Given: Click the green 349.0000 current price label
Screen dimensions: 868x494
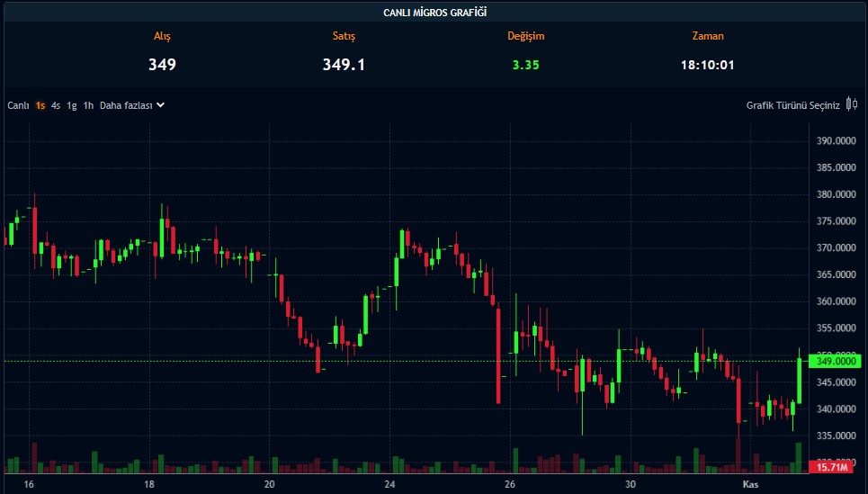Looking at the screenshot, I should 836,361.
